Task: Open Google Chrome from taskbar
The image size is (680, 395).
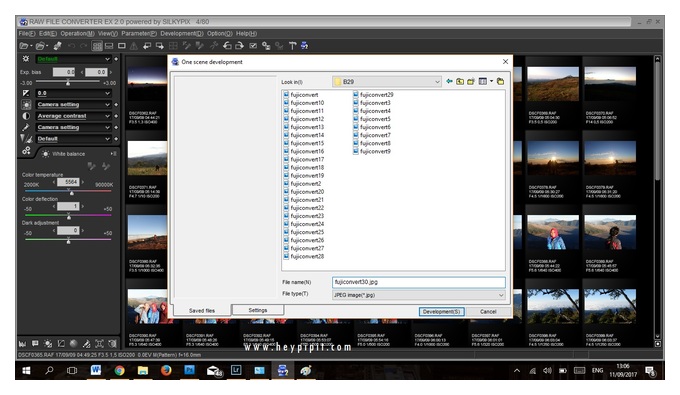Action: [x=119, y=371]
